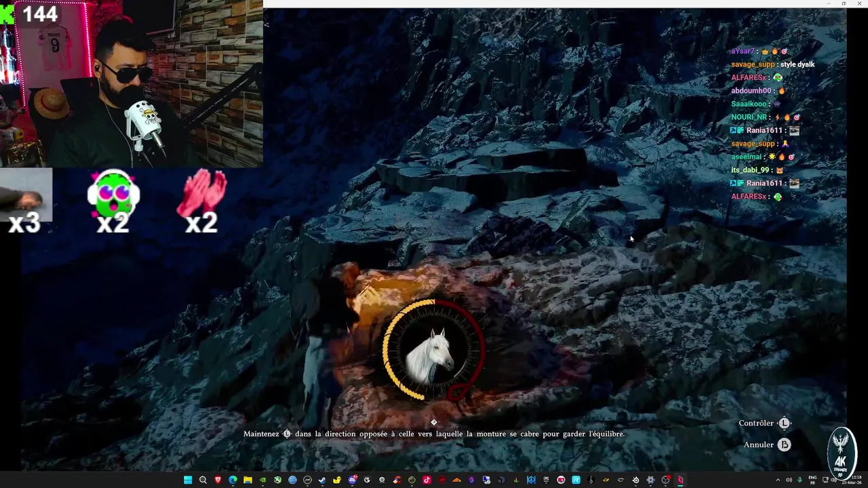
Task: Click the Contrôler L button prompt
Action: tap(765, 423)
